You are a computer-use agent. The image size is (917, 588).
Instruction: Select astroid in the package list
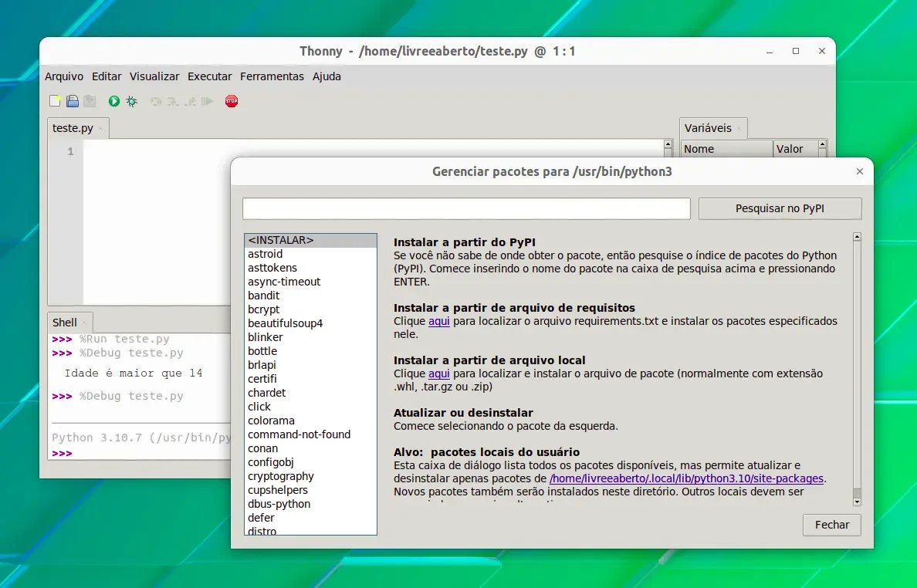click(x=310, y=254)
